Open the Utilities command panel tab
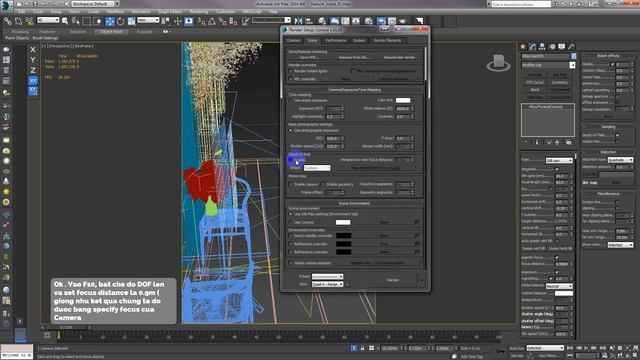Image resolution: width=640 pixels, height=360 pixels. coord(571,47)
